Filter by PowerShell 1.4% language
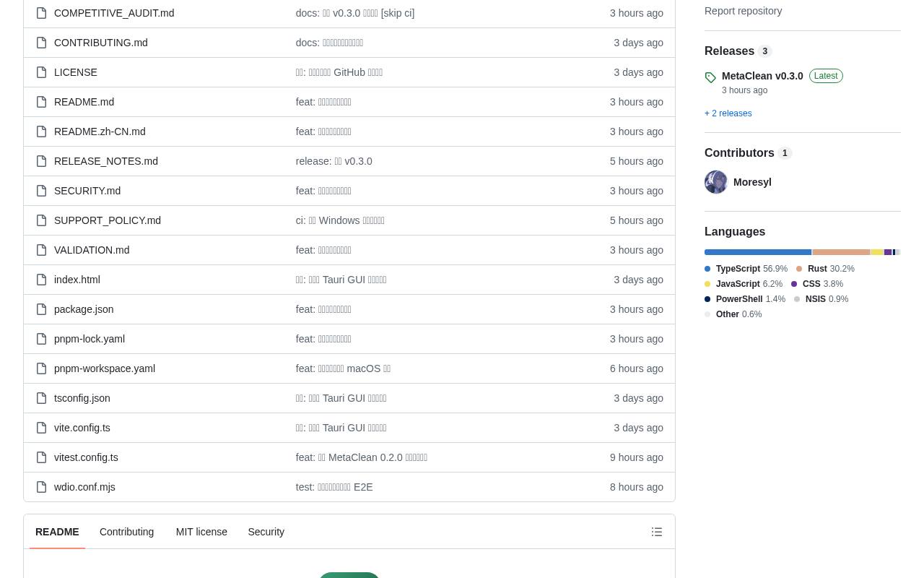Viewport: 924px width, 578px height. click(x=745, y=299)
